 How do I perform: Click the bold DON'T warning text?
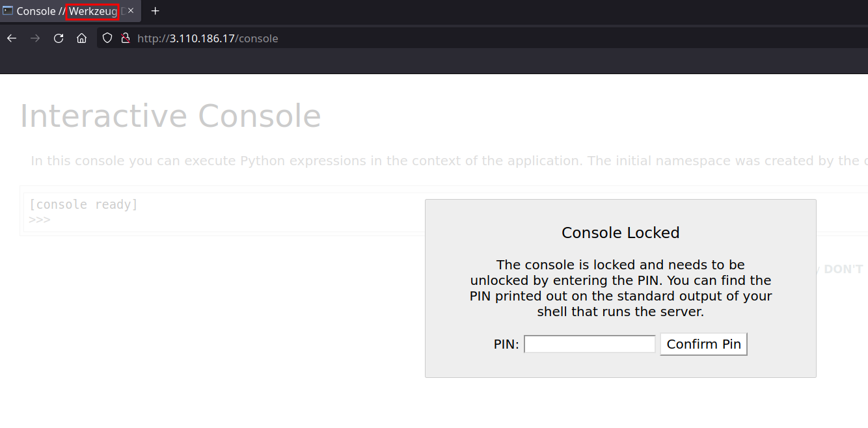tap(843, 269)
